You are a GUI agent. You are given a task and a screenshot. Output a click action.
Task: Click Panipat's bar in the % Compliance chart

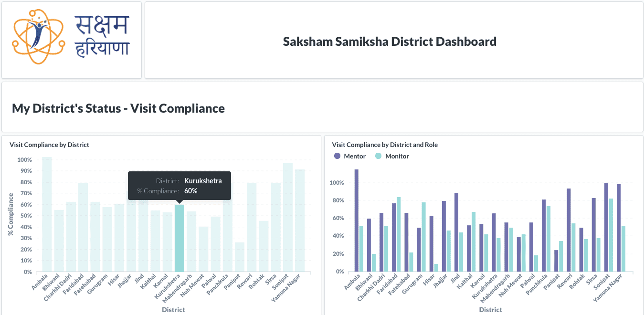239,257
